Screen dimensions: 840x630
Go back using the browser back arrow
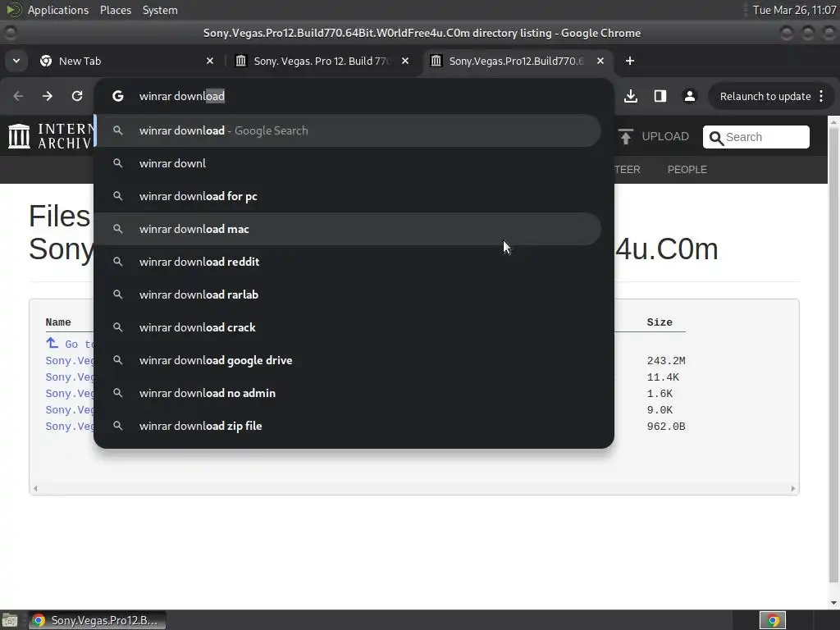[18, 96]
